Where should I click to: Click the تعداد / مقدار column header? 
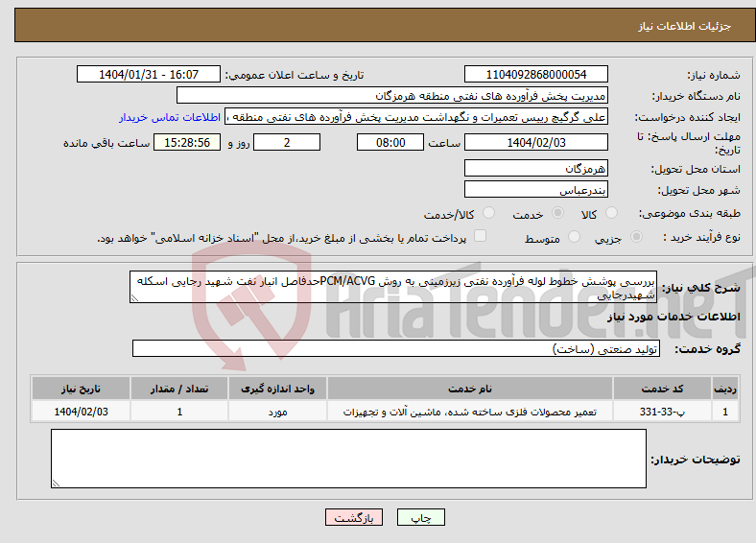tap(179, 389)
